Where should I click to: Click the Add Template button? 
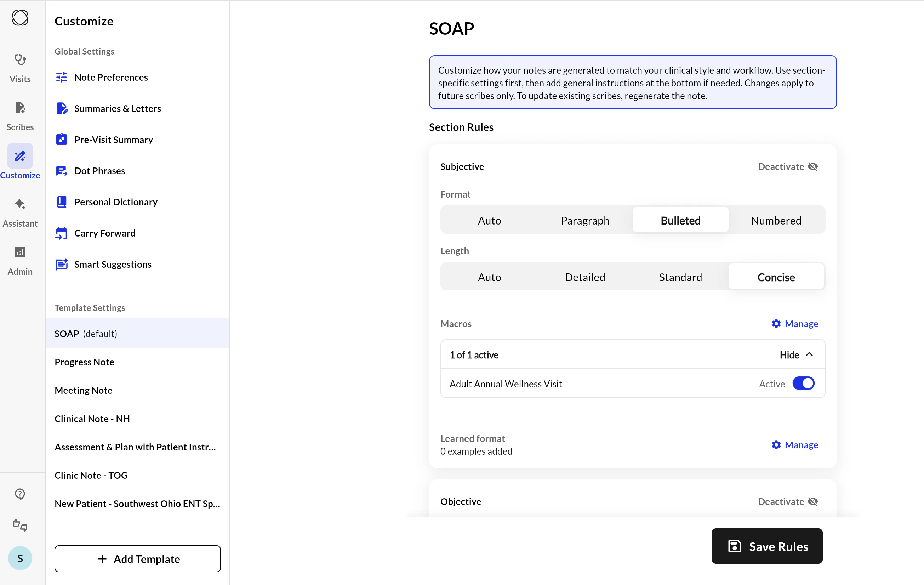[x=137, y=559]
